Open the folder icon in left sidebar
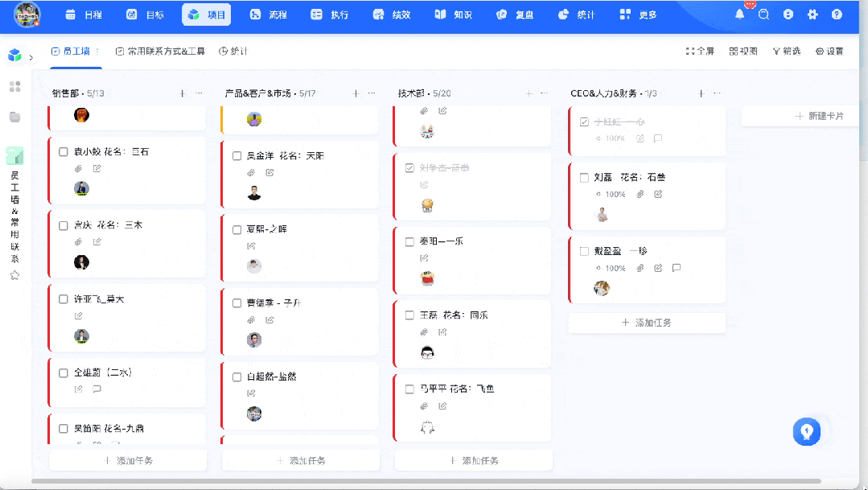This screenshot has width=868, height=490. 15,117
